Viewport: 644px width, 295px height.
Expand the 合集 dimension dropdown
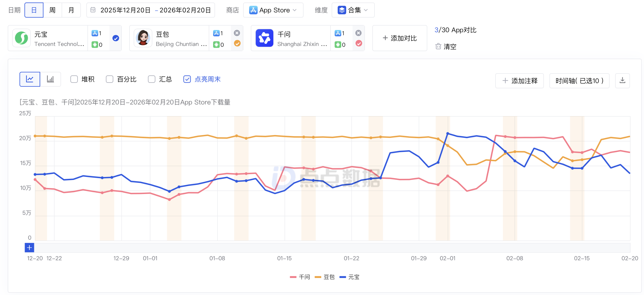coord(353,10)
